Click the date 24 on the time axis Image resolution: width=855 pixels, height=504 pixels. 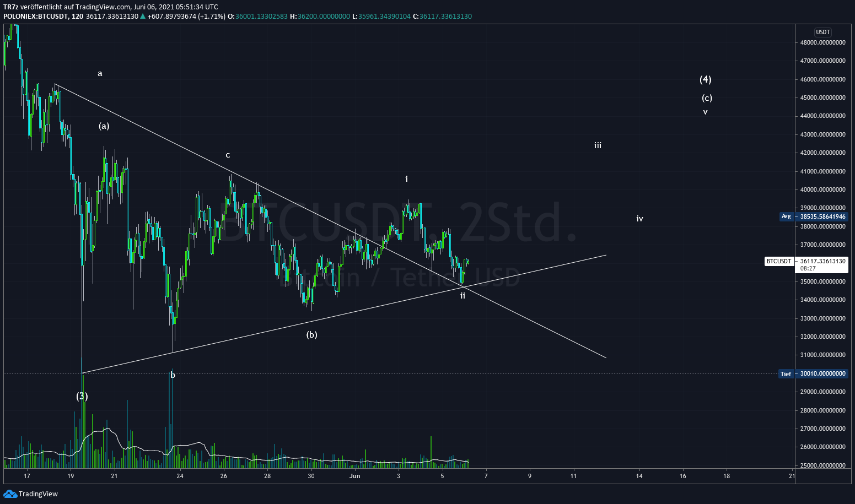click(180, 476)
